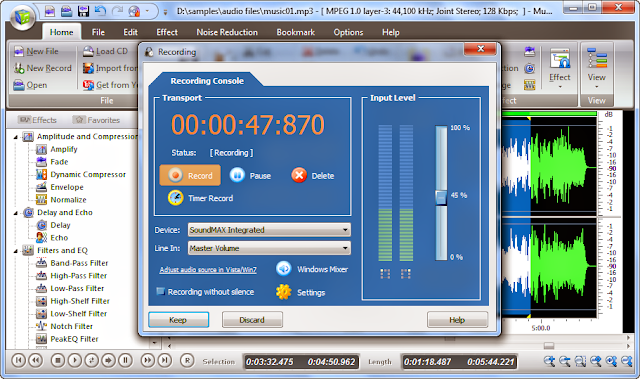The width and height of the screenshot is (640, 379).
Task: Click the Record button in Transport
Action: [190, 175]
